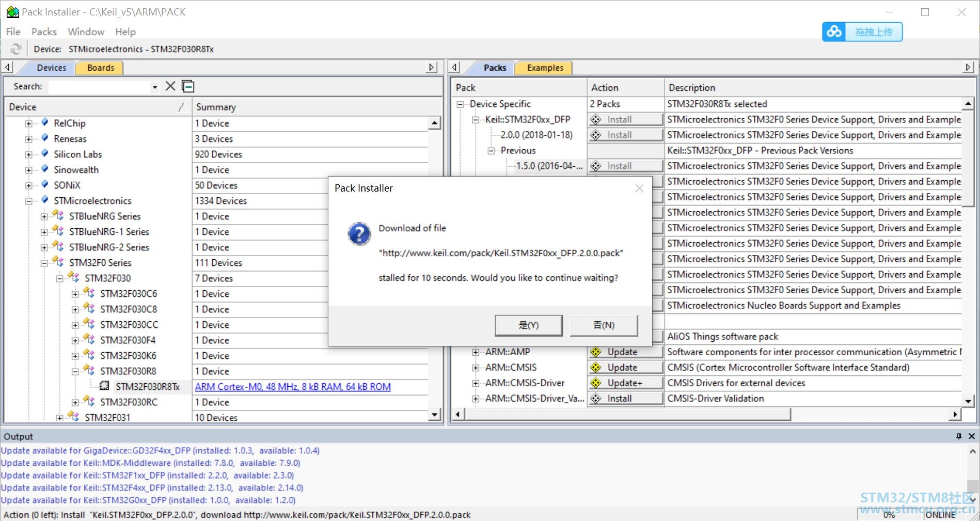This screenshot has width=980, height=521.
Task: Select the Packs tab
Action: [x=495, y=68]
